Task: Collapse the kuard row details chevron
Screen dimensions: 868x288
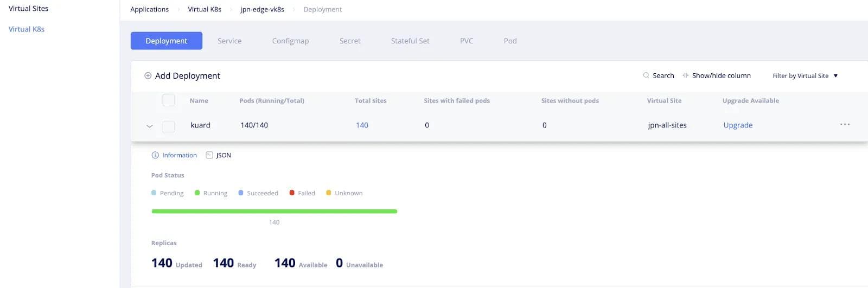Action: click(x=150, y=126)
